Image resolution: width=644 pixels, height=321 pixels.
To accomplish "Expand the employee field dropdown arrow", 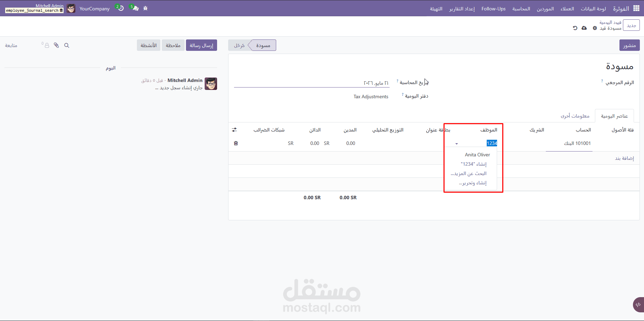I will click(x=457, y=144).
